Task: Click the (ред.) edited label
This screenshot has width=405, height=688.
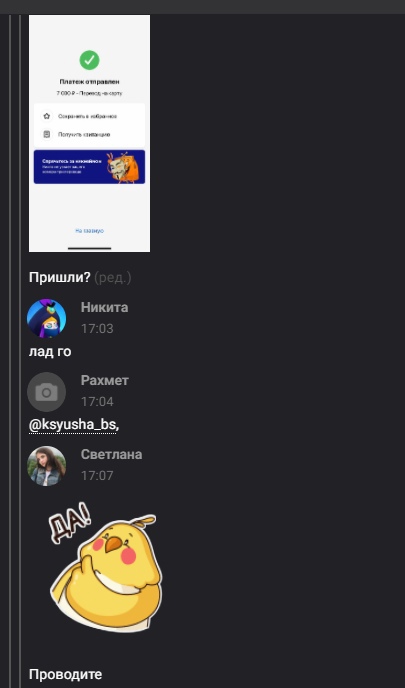Action: click(113, 278)
